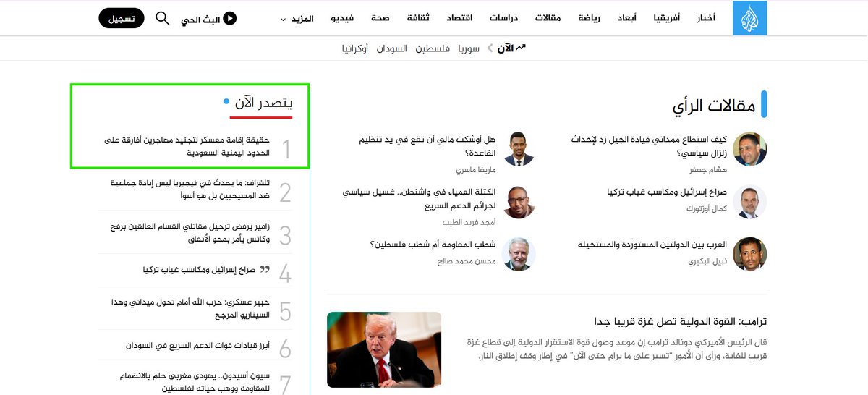868x395 pixels.
Task: Click the تسجيل register button
Action: 122,18
